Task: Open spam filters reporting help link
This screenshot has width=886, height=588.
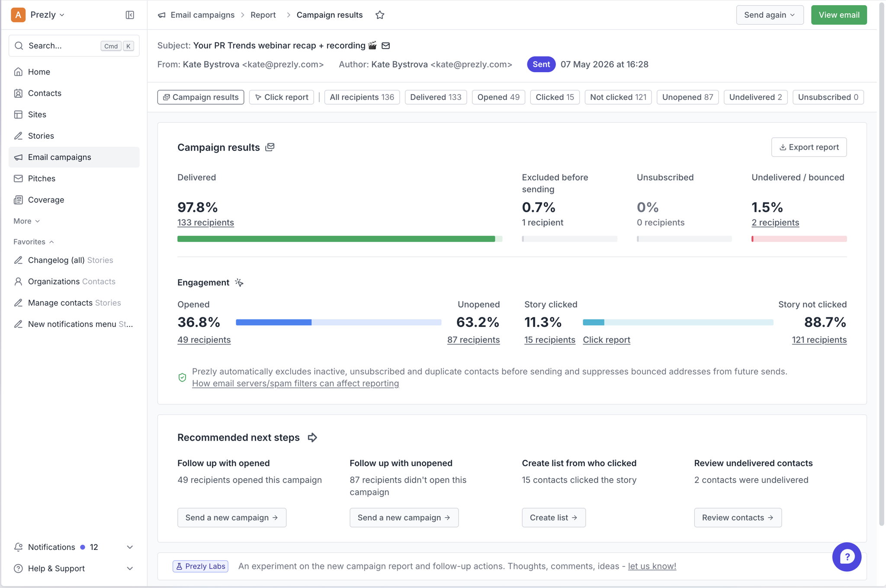Action: (x=295, y=383)
